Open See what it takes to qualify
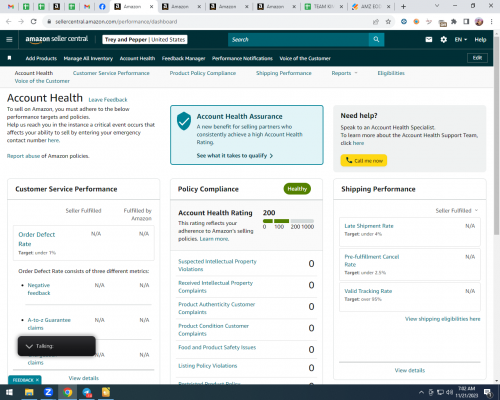 point(235,156)
